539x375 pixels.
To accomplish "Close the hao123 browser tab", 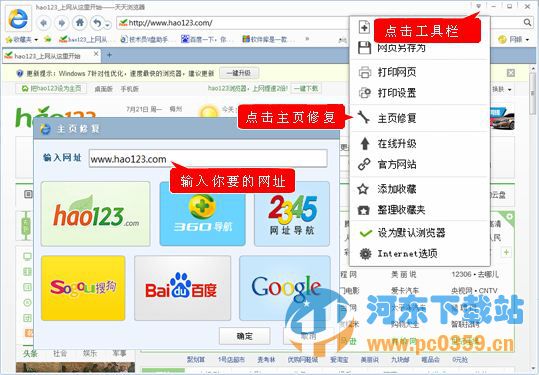I will [x=96, y=54].
